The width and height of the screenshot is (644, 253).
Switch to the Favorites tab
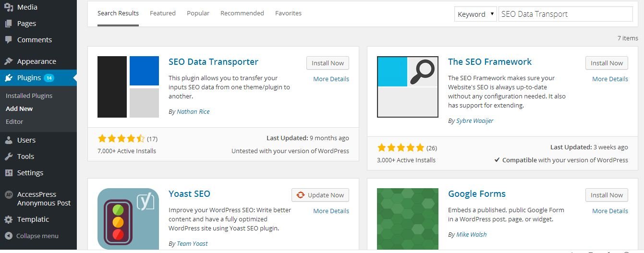coord(288,13)
